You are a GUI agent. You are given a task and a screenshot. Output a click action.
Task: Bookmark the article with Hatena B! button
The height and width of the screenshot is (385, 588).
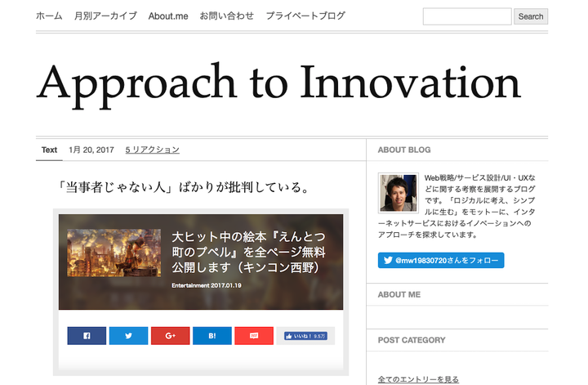click(x=212, y=335)
